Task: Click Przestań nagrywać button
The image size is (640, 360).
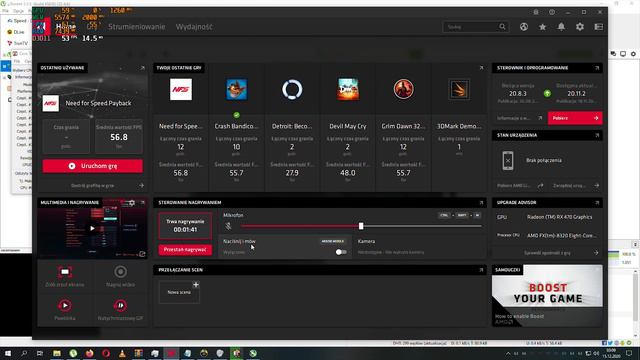Action: [x=185, y=249]
